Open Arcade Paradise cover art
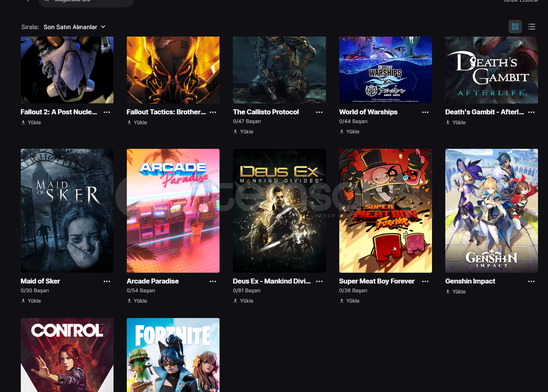548x392 pixels. [173, 211]
